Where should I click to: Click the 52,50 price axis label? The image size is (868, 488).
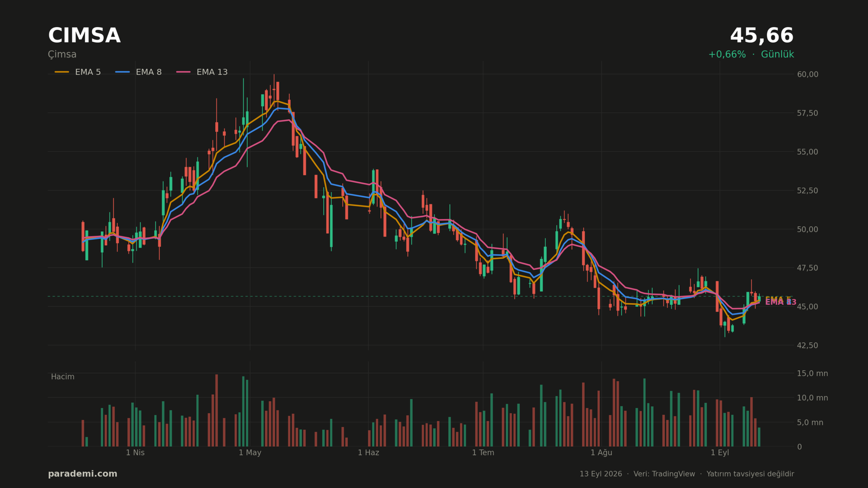pos(808,190)
